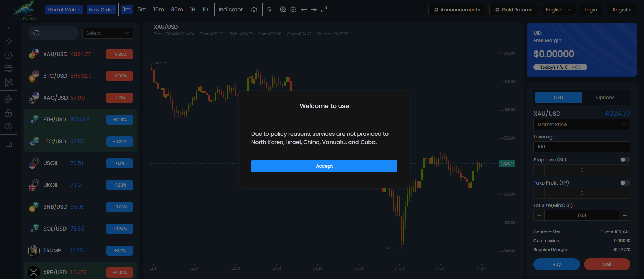Shift chart left with left arrow icon

[304, 10]
